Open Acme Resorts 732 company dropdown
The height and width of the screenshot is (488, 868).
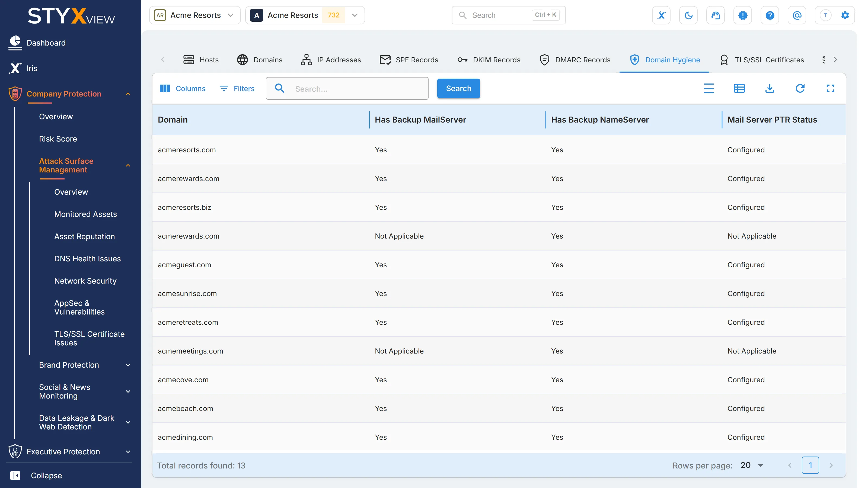tap(305, 15)
